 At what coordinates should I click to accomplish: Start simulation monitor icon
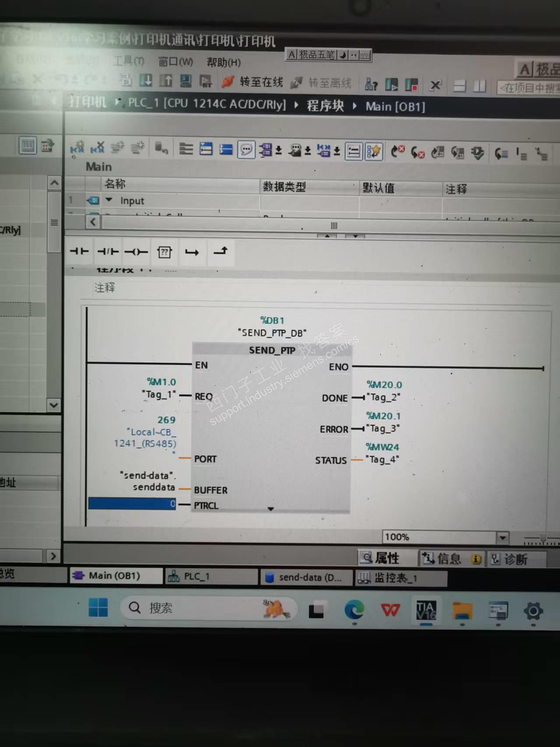click(186, 81)
